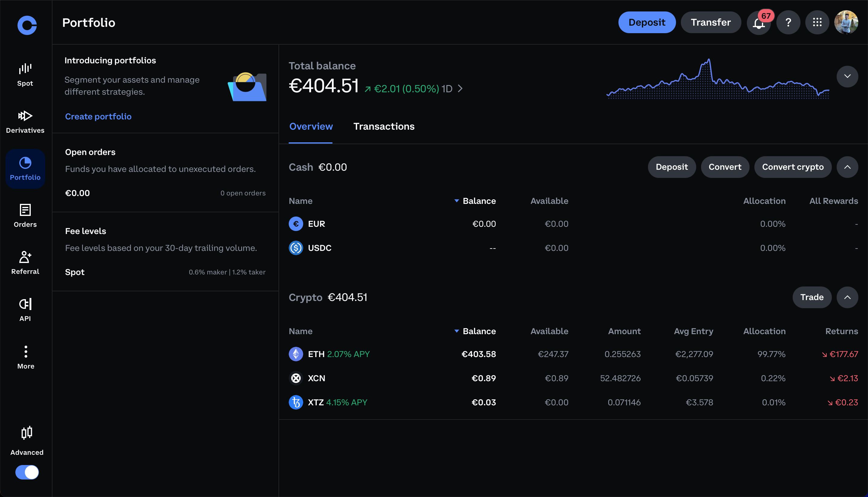
Task: Switch to the Transactions tab
Action: [x=384, y=127]
